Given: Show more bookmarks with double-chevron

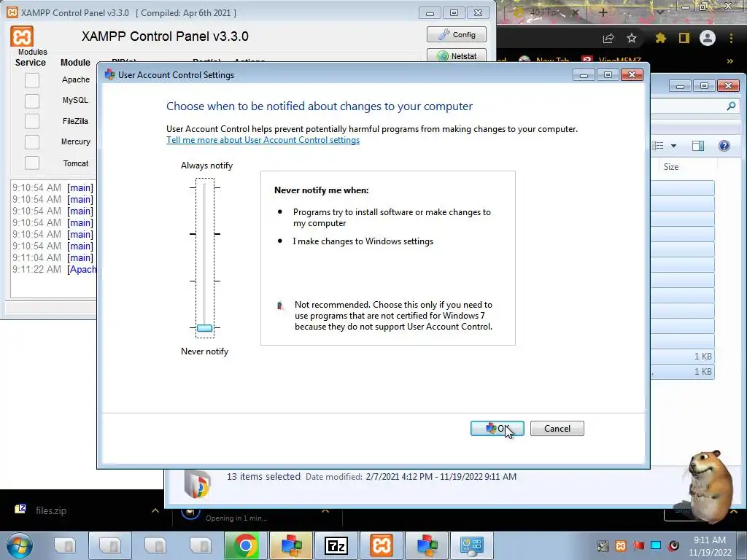Looking at the screenshot, I should coord(729,61).
